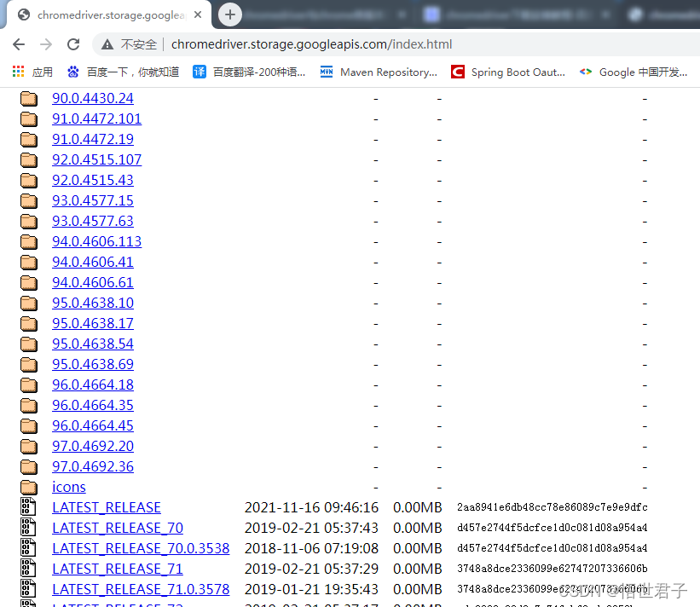Viewport: 700px width, 607px height.
Task: Select the chromedriver.storage.googleapis tab
Action: point(109,14)
